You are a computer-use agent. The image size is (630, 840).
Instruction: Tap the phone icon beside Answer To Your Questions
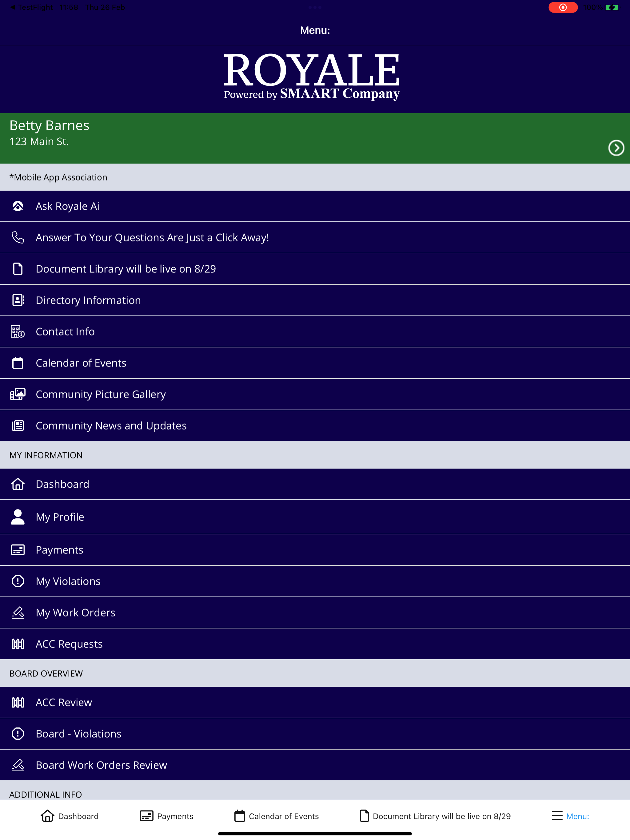pos(18,237)
